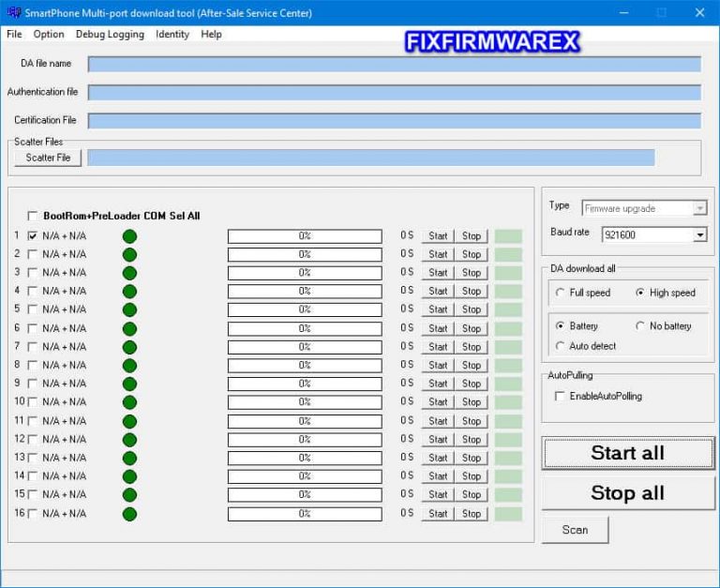Uncheck the port 1 checkbox

[33, 235]
